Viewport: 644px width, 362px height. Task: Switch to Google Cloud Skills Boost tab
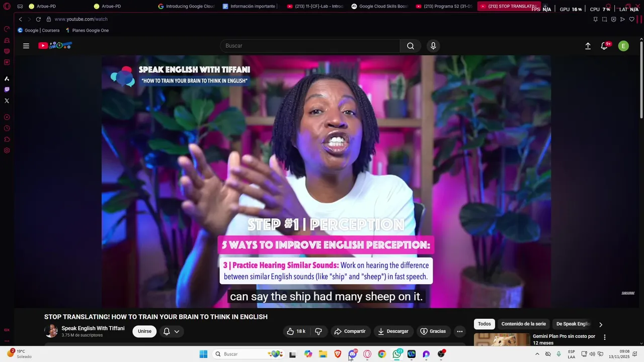pyautogui.click(x=379, y=7)
